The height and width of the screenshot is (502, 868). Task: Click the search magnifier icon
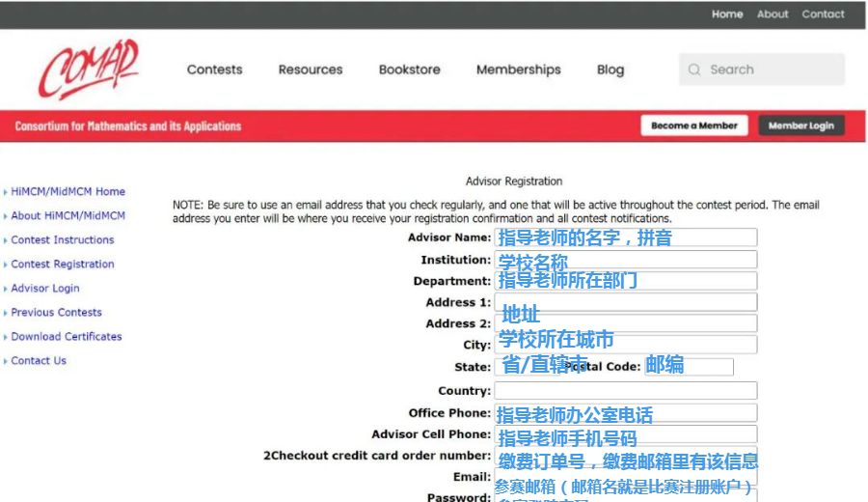click(x=694, y=70)
